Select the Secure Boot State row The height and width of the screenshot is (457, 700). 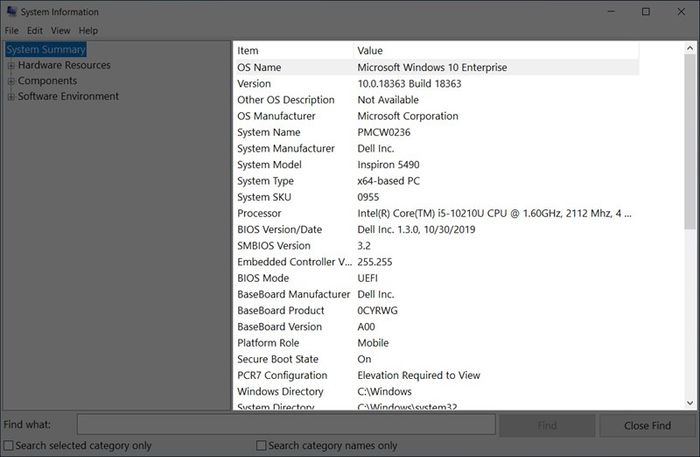436,359
